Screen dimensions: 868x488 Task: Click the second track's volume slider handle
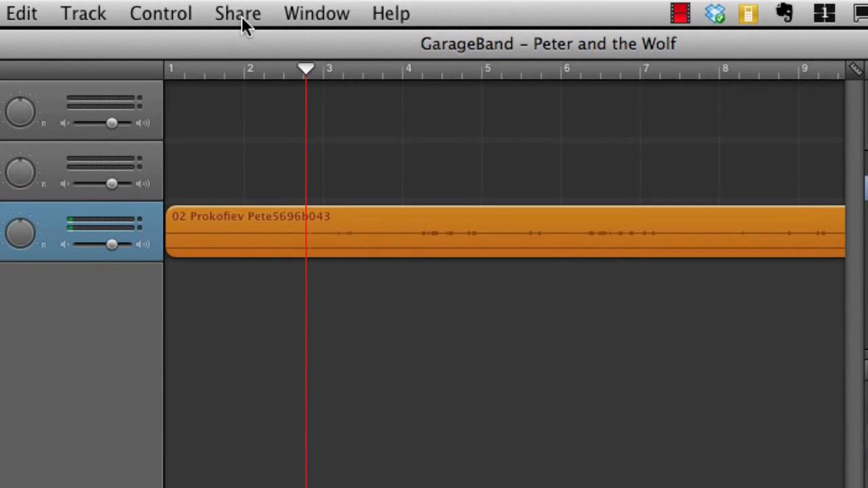click(x=111, y=184)
